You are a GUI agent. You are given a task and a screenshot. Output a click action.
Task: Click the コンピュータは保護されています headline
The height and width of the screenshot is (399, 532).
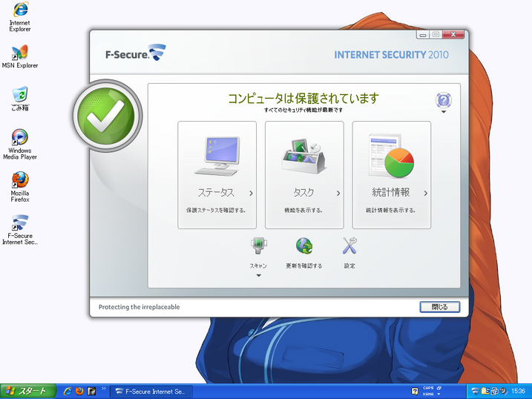[303, 99]
